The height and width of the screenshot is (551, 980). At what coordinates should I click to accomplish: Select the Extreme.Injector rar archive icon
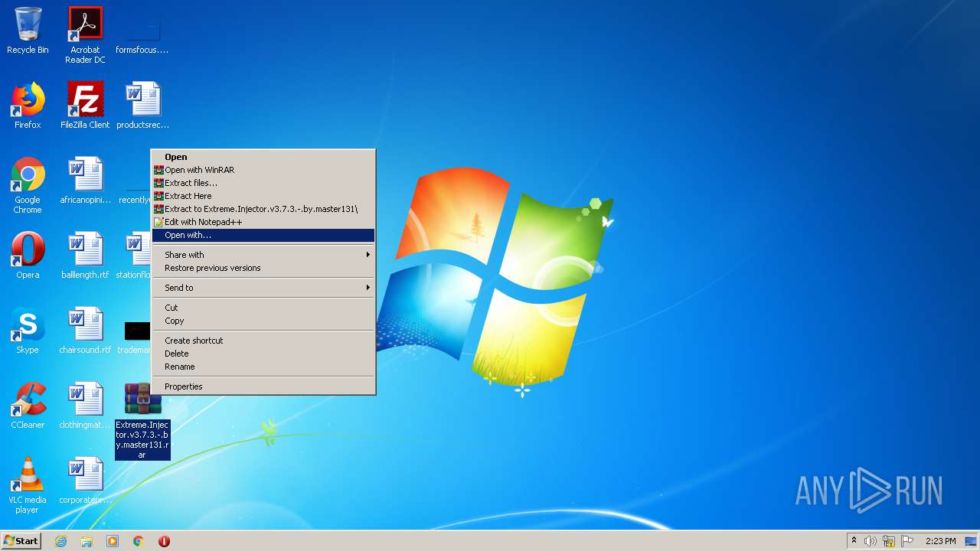142,399
